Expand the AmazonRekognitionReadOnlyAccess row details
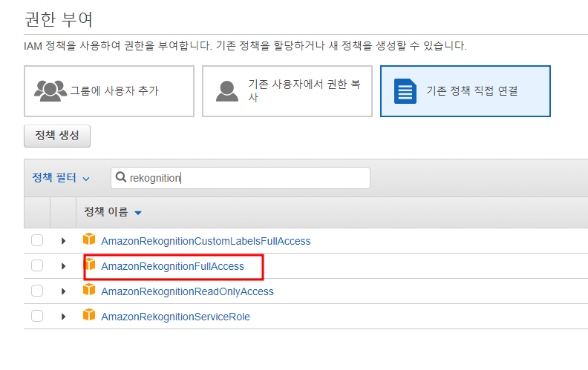The image size is (588, 370). click(x=63, y=291)
